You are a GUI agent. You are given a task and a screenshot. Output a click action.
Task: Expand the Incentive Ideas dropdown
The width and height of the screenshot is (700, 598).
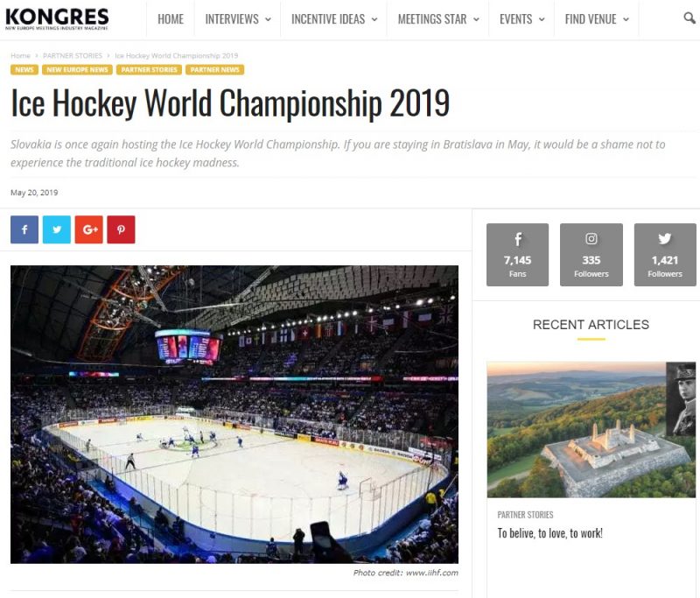[x=334, y=19]
